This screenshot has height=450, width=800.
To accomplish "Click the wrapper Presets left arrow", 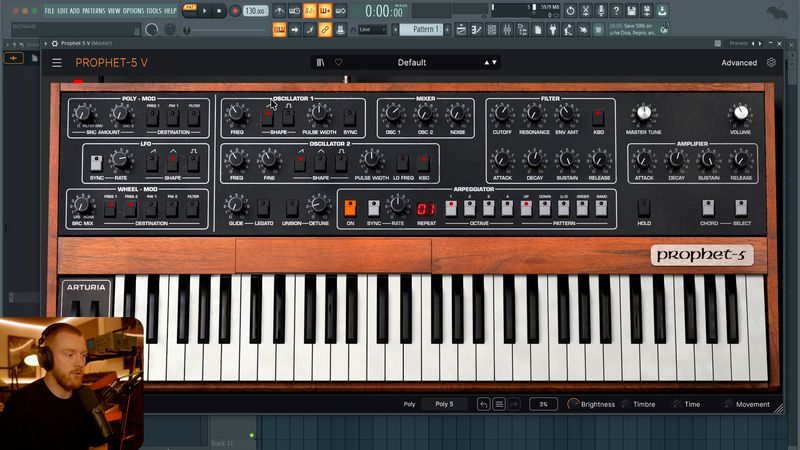I will (x=753, y=43).
